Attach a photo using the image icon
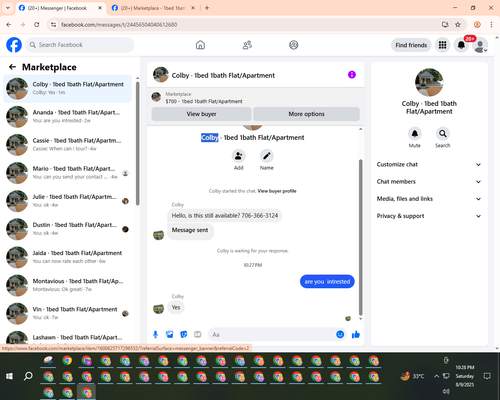Viewport: 500px width, 400px height. click(170, 334)
